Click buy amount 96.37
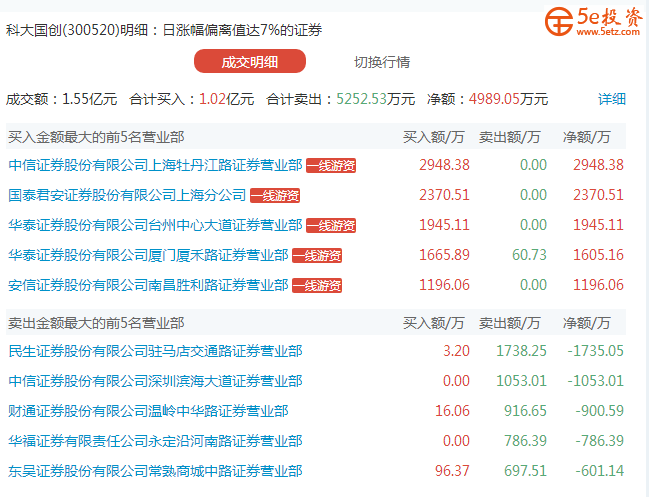 (452, 471)
